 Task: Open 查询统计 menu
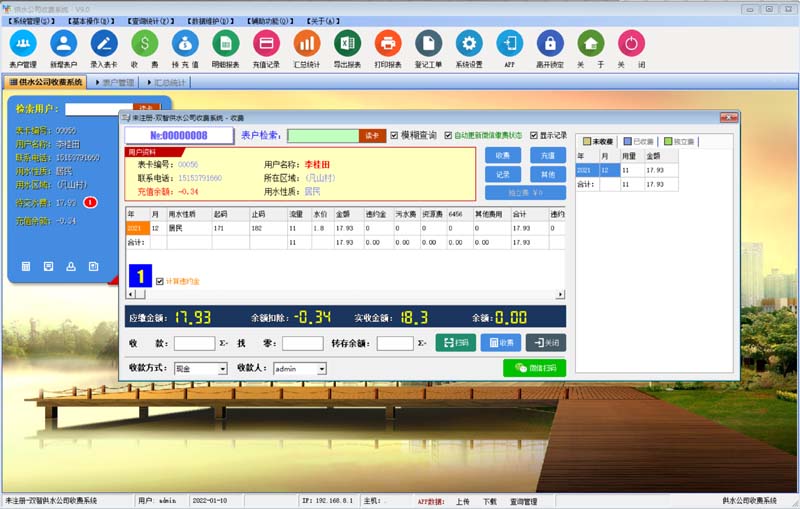click(151, 21)
